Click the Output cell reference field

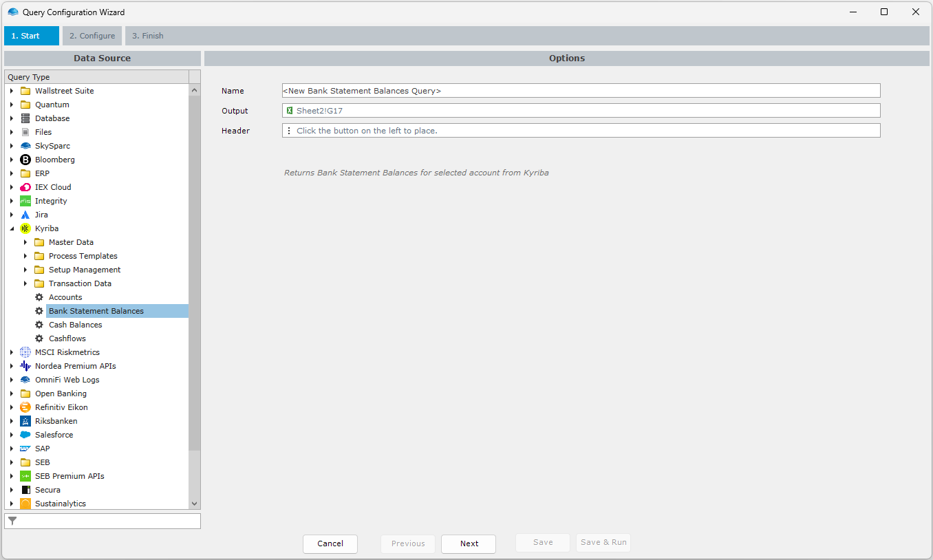click(x=581, y=111)
